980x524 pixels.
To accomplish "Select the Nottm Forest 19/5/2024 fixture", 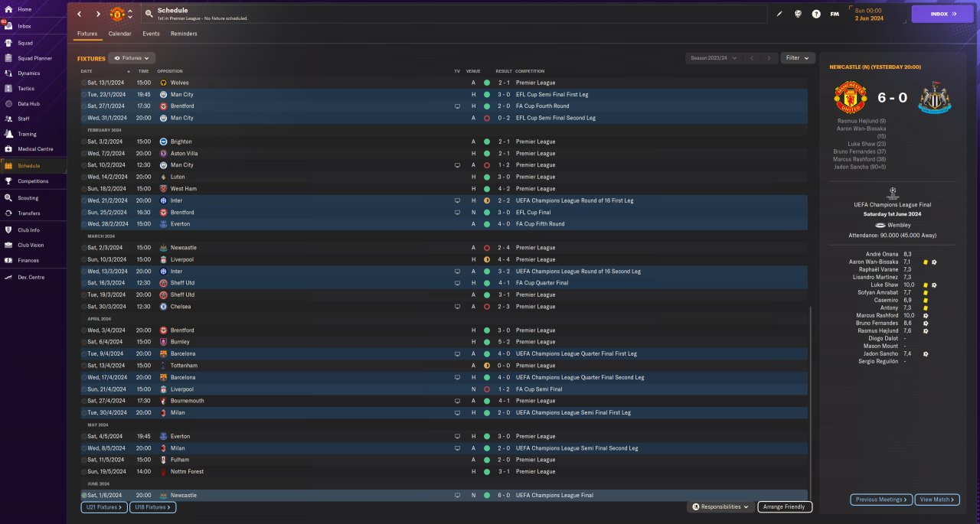I will (x=443, y=472).
